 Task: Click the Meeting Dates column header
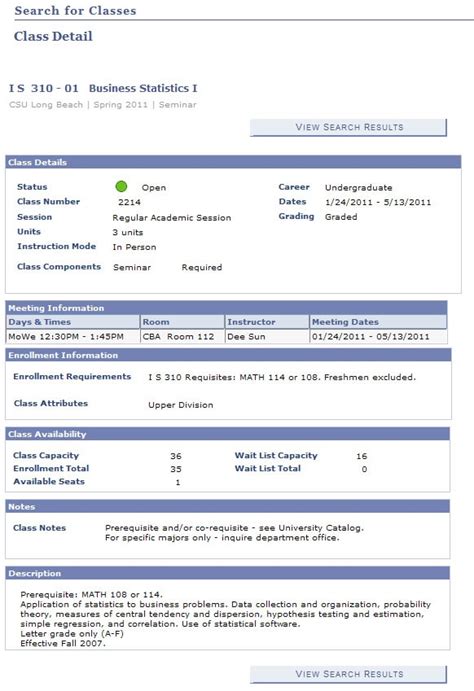tap(378, 322)
